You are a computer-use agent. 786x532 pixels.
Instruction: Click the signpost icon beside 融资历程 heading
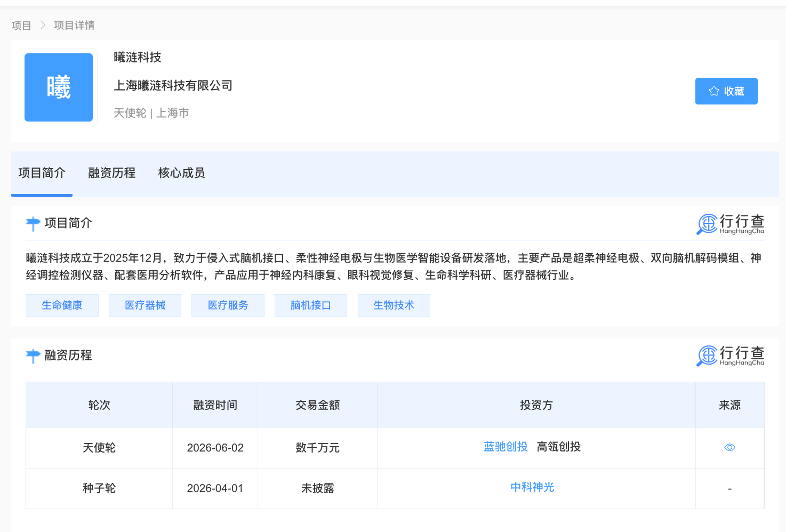[33, 356]
